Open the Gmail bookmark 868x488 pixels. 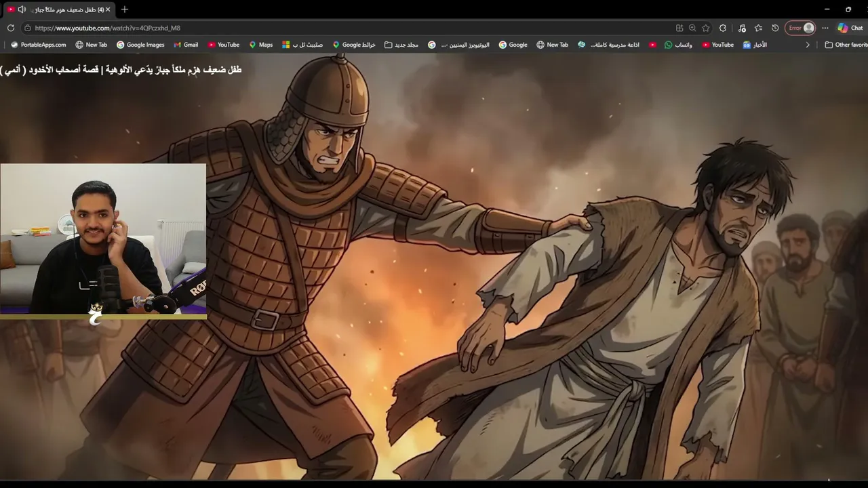186,45
